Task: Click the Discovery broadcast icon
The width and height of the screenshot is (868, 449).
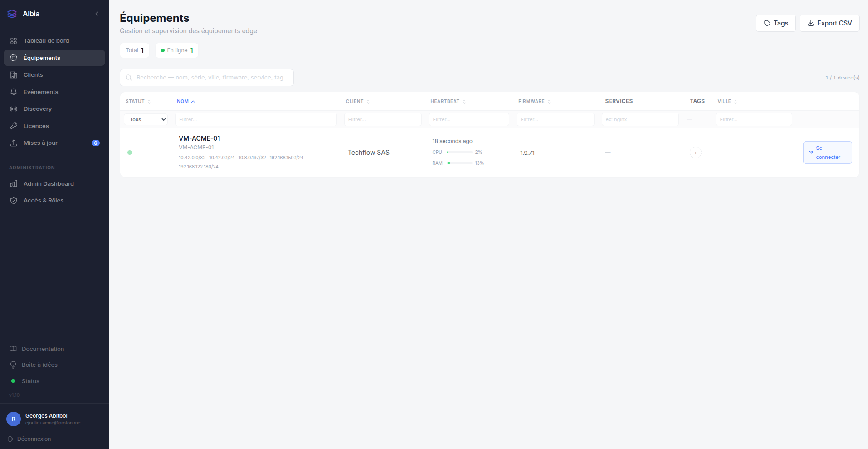Action: [14, 109]
